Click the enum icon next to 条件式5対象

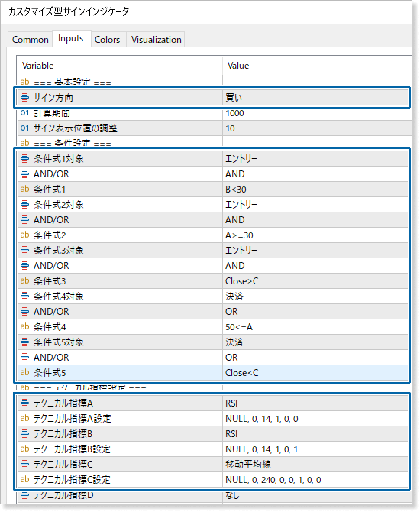coord(25,342)
